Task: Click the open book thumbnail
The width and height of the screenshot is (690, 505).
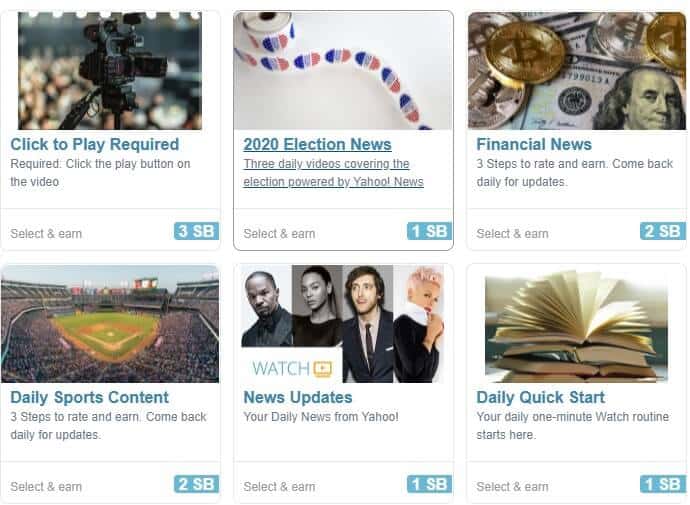Action: [x=576, y=324]
